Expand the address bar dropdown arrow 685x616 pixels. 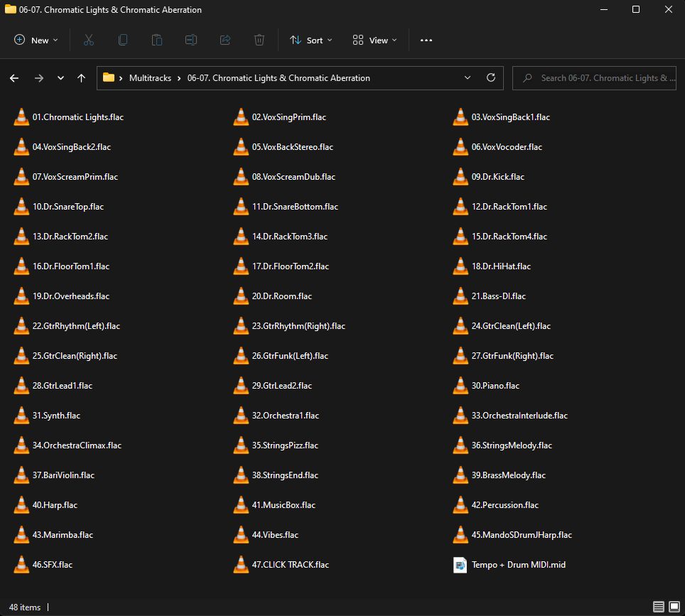point(468,78)
